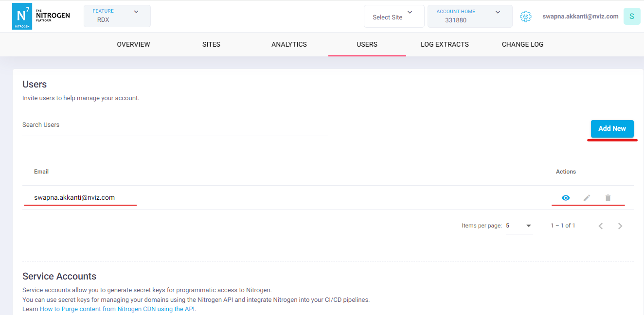Expand the Feature RDX dropdown
The image size is (644, 315).
click(x=117, y=16)
